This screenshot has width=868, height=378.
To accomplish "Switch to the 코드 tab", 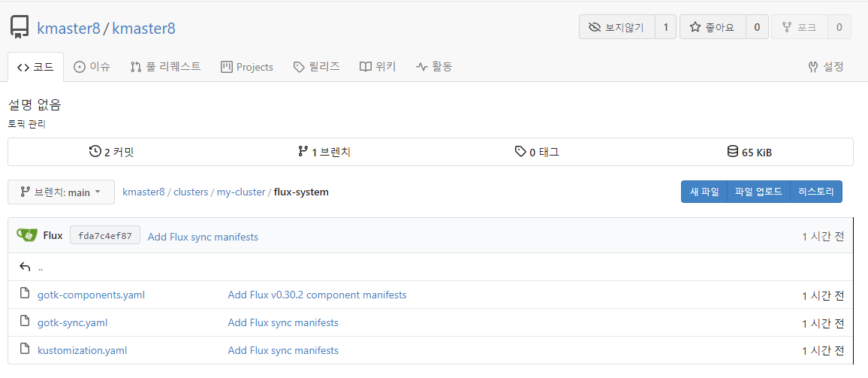I will pos(36,67).
